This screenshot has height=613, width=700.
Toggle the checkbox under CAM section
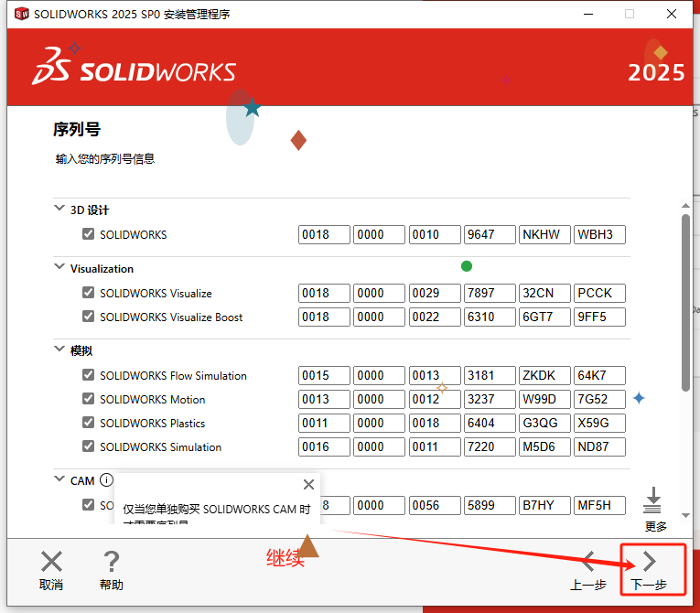pyautogui.click(x=89, y=504)
